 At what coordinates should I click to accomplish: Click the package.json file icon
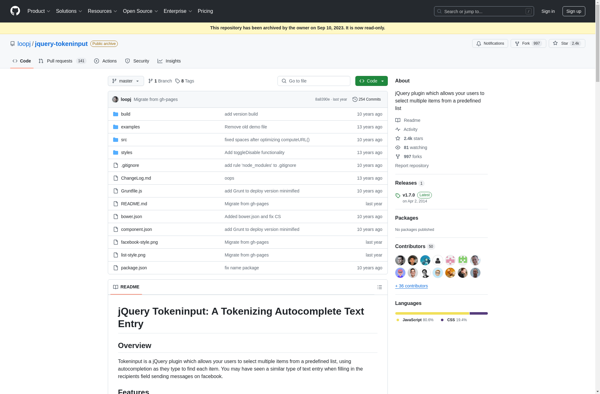116,268
